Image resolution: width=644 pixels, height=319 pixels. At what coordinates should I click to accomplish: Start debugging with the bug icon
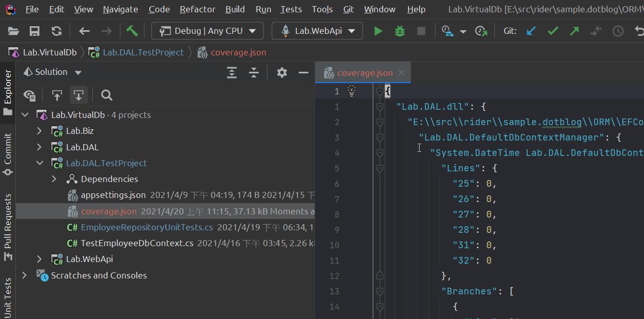click(x=400, y=31)
